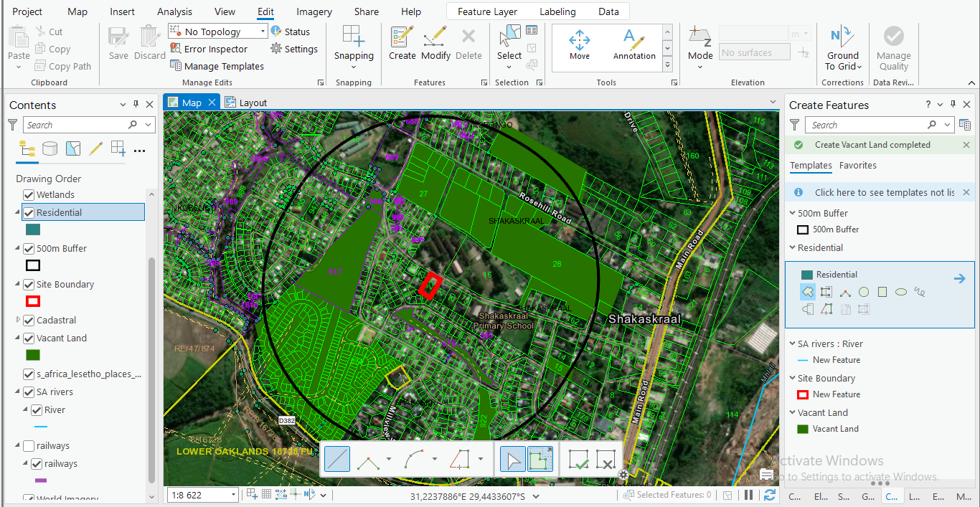Screen dimensions: 980x507
Task: Toggle the Wetlands layer checkbox
Action: point(29,195)
